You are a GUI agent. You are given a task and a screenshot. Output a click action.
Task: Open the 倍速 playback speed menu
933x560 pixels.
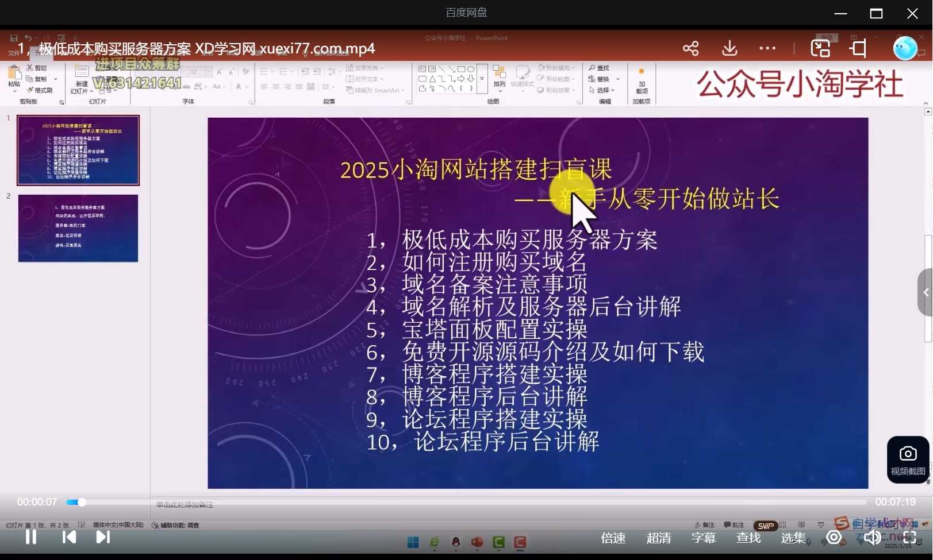click(612, 538)
